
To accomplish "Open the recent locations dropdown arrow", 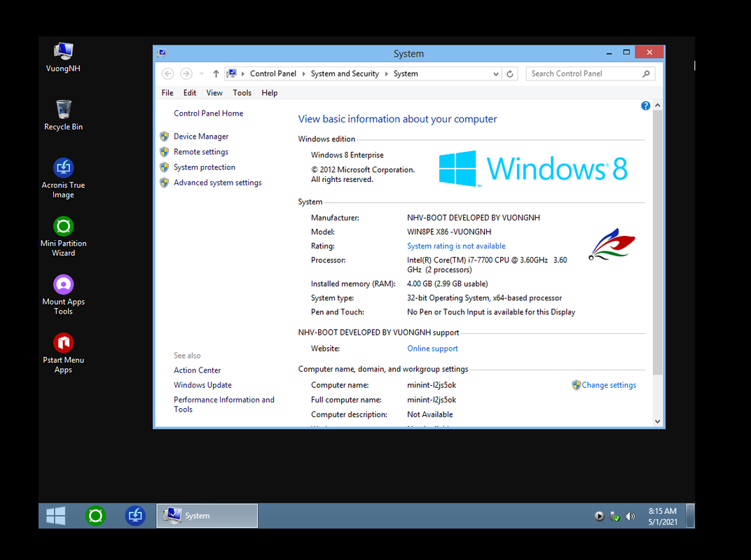I will 202,73.
